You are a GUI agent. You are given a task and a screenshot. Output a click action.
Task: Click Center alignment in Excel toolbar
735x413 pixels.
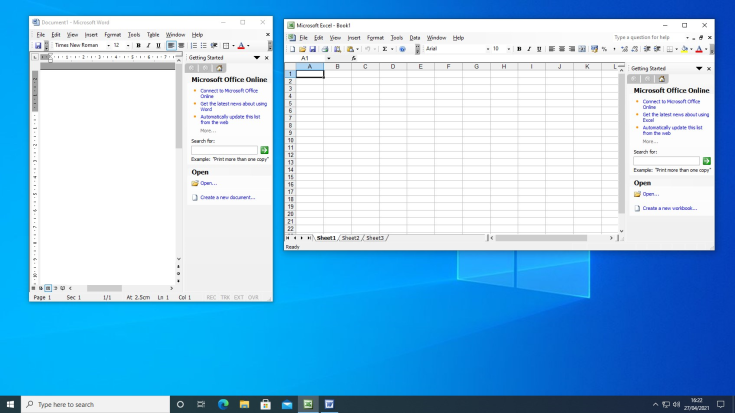(x=562, y=49)
